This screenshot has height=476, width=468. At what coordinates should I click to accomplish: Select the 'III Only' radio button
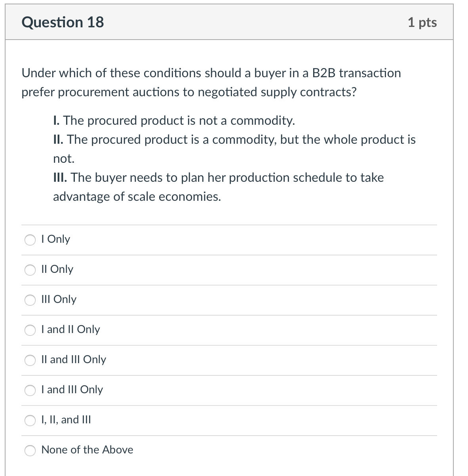30,300
